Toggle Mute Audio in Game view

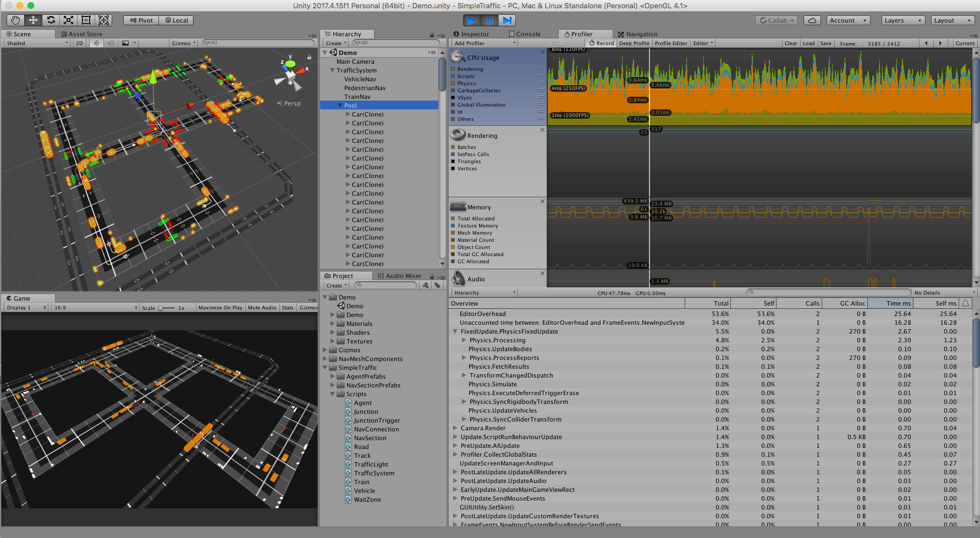click(x=262, y=308)
